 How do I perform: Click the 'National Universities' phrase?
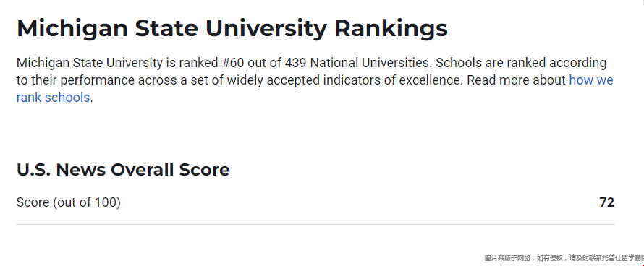pyautogui.click(x=371, y=63)
